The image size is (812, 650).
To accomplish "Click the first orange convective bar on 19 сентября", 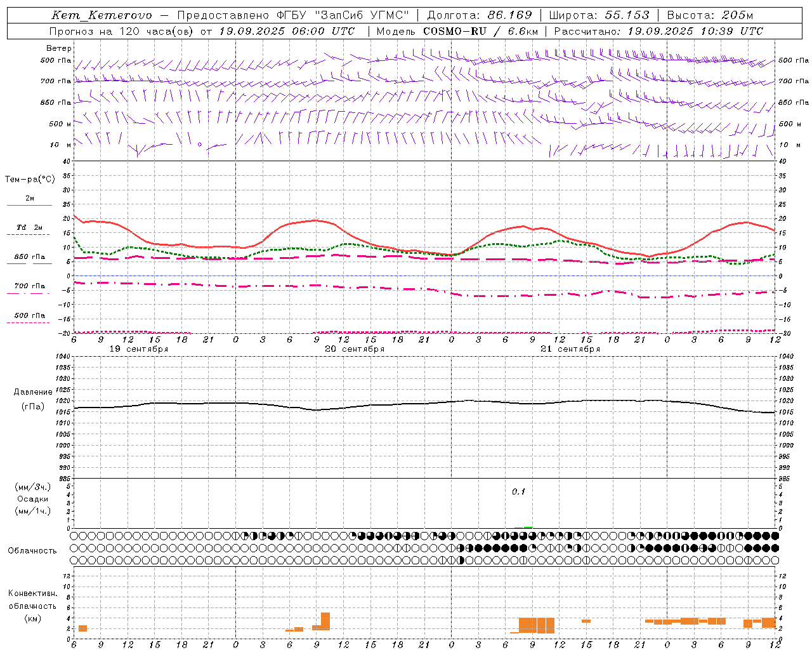I will point(82,628).
